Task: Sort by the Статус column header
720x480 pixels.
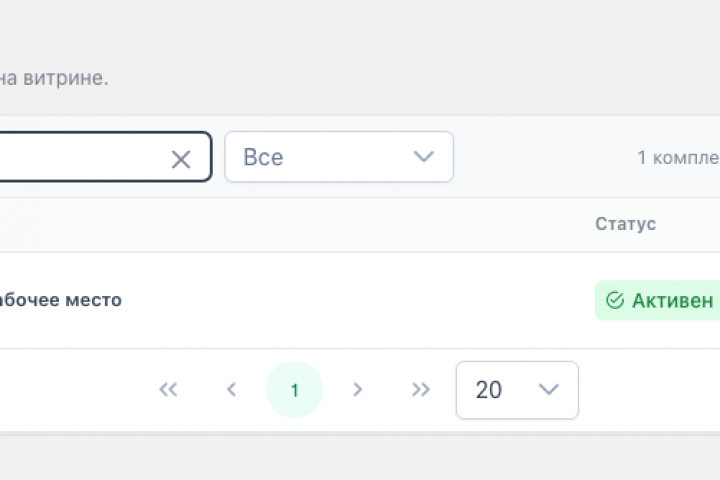Action: (x=625, y=224)
